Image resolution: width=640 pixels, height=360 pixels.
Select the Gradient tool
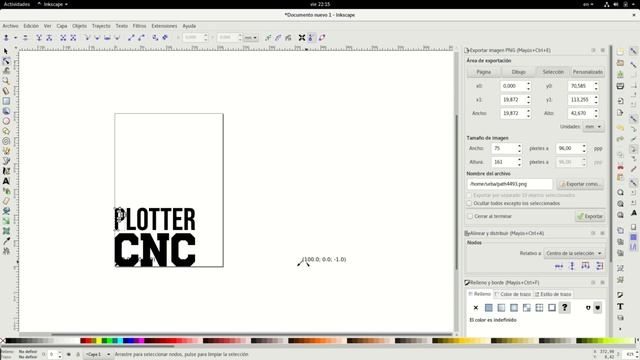point(6,221)
